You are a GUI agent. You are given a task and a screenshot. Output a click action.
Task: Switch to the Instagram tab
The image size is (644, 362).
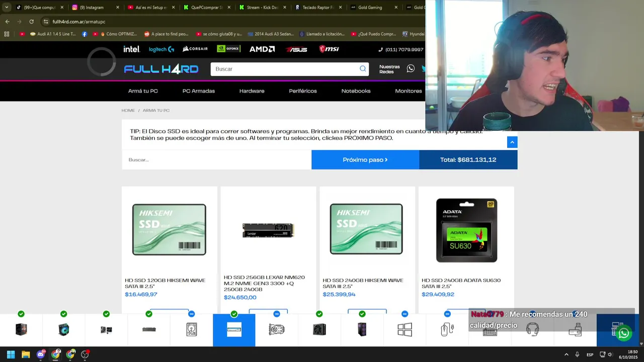click(96, 8)
